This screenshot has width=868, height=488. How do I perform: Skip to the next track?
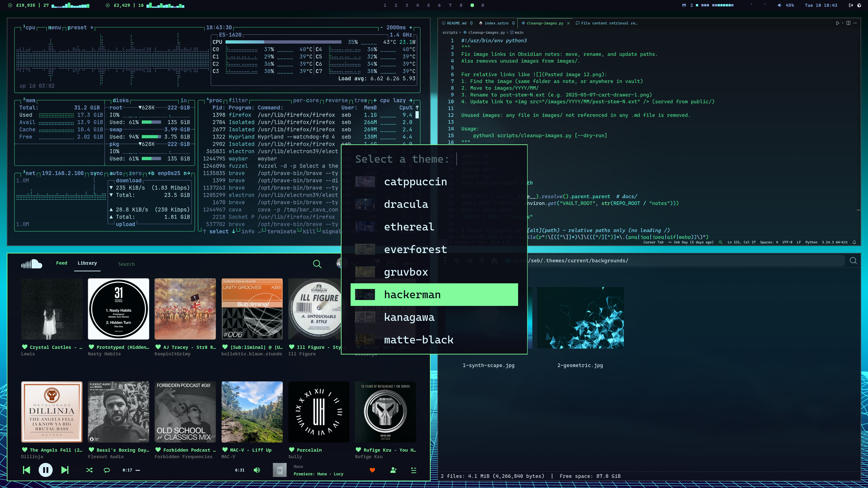pos(65,470)
